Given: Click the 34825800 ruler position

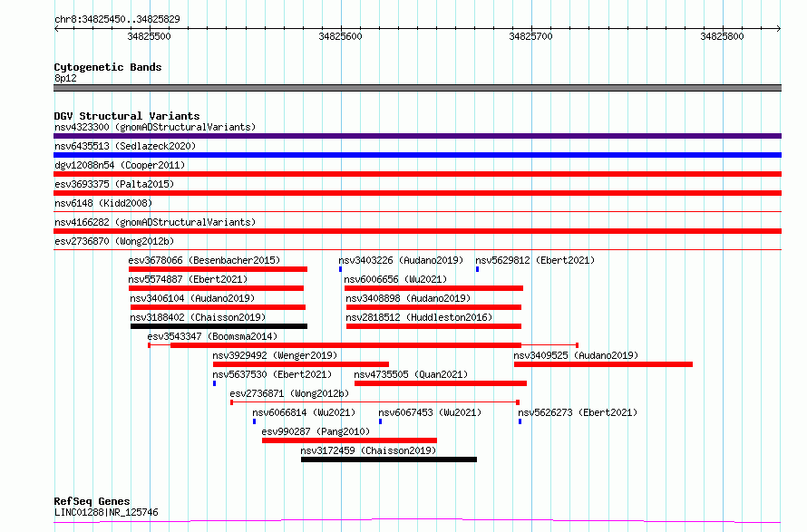Looking at the screenshot, I should [722, 36].
